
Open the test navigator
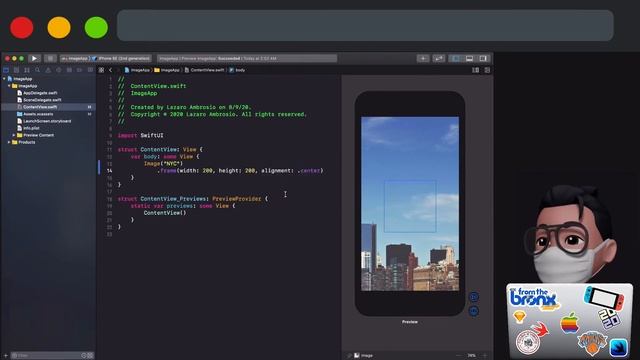[x=59, y=70]
